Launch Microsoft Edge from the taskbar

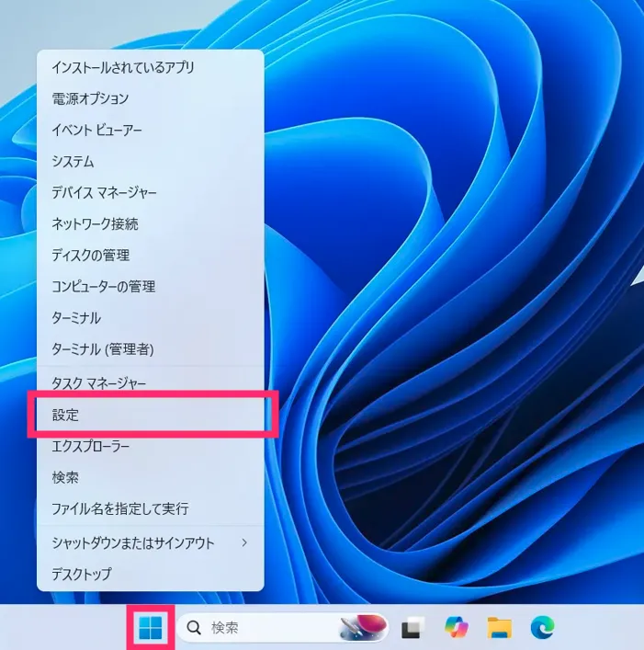[542, 628]
